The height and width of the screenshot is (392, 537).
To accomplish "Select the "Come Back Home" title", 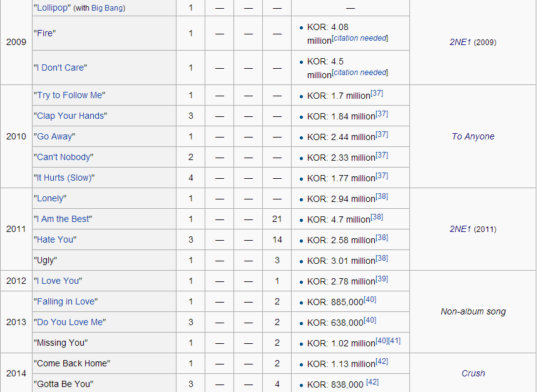I will coord(72,363).
